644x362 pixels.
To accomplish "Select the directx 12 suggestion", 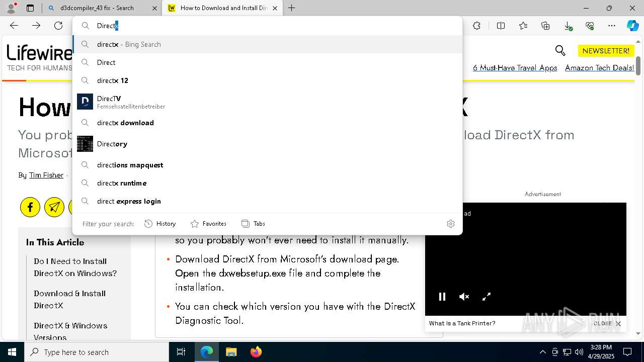I will click(x=268, y=80).
